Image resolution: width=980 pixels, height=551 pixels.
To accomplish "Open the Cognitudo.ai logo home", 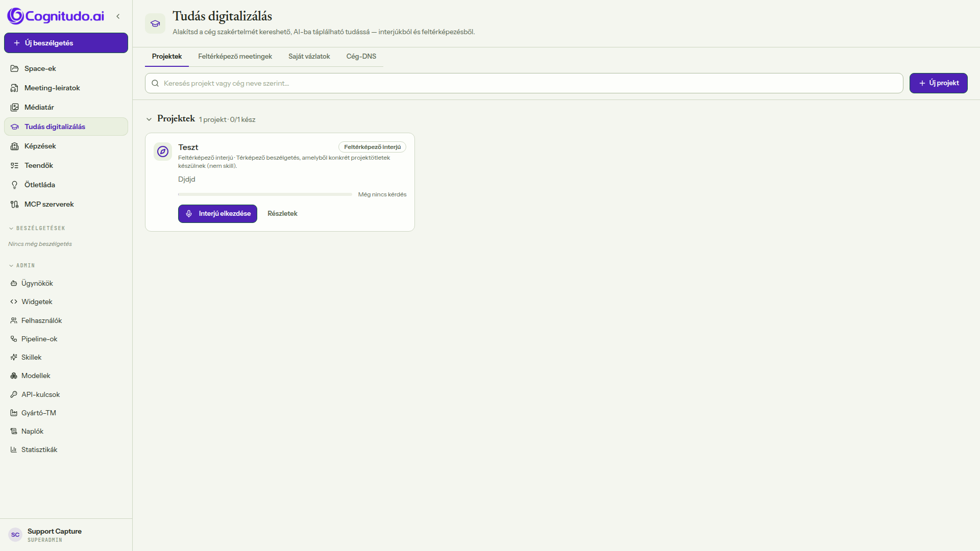I will click(56, 16).
